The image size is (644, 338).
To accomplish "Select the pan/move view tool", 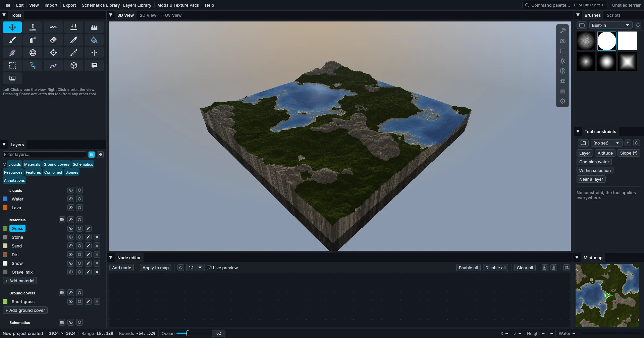I will click(12, 27).
